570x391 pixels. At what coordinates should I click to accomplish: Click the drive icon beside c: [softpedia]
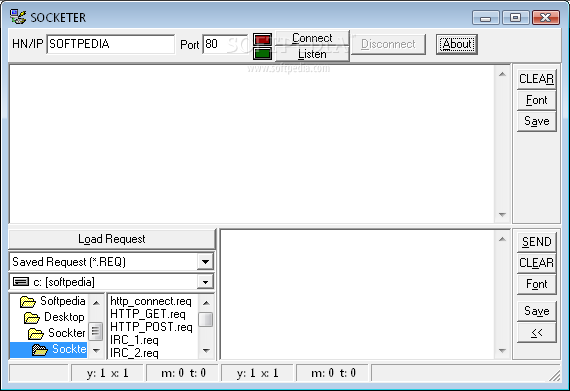click(x=21, y=282)
